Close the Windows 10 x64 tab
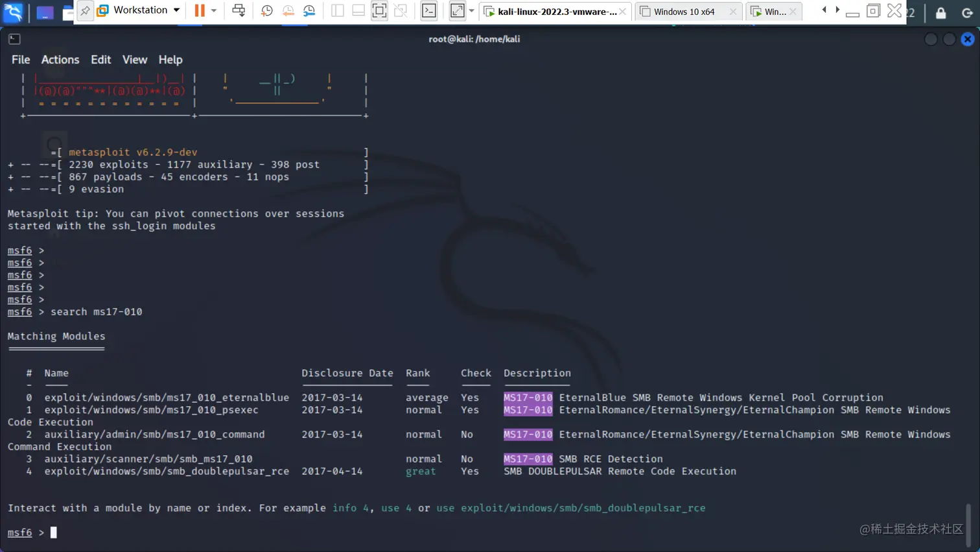 (733, 12)
